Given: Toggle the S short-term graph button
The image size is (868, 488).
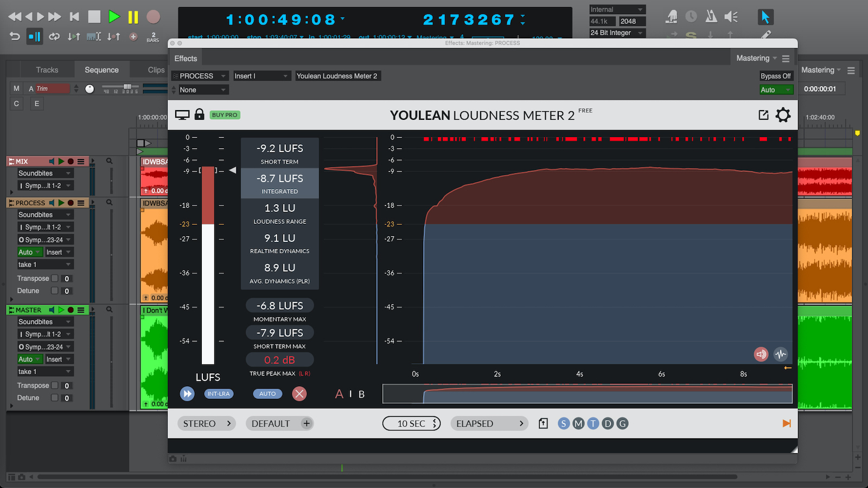Looking at the screenshot, I should [x=564, y=423].
